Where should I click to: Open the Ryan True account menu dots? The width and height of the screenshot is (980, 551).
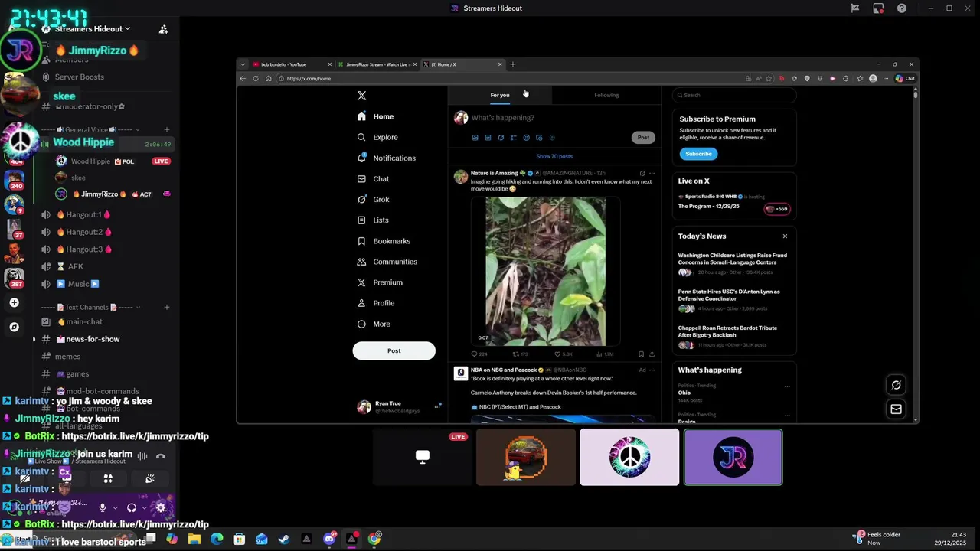click(x=438, y=406)
